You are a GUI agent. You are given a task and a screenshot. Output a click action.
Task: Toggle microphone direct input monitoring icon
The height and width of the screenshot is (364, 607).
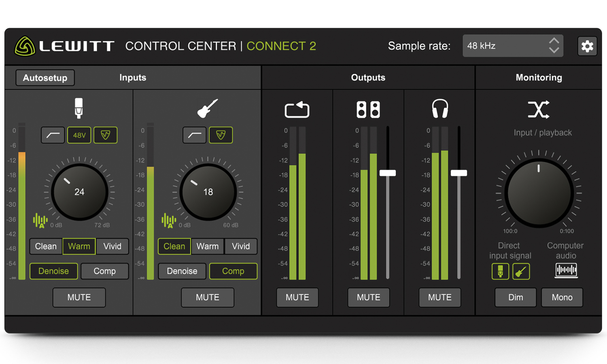click(501, 271)
